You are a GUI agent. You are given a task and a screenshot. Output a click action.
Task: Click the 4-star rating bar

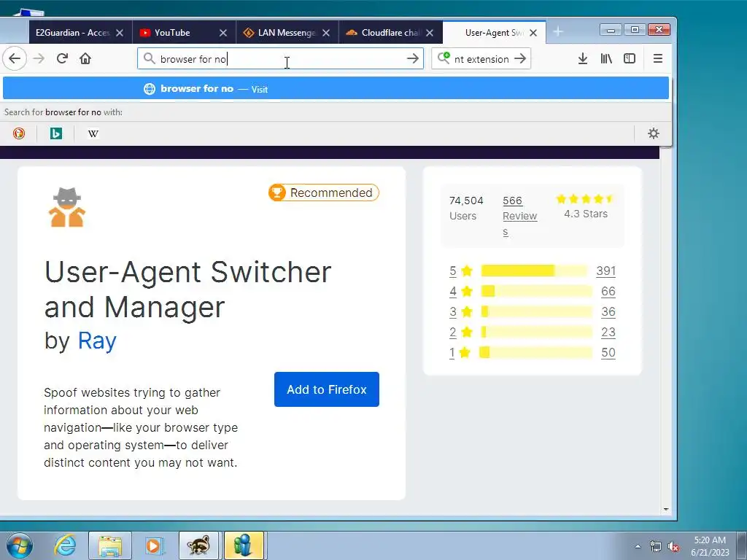click(x=536, y=292)
